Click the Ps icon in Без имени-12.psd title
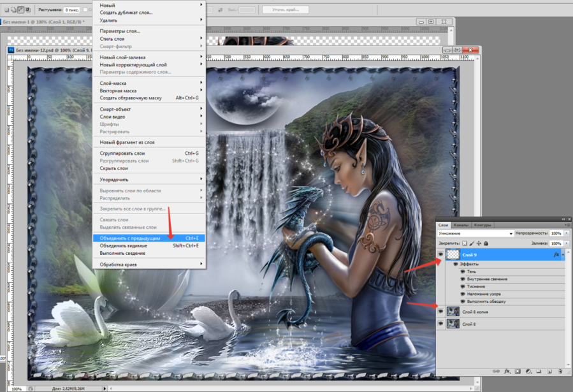 coord(11,50)
